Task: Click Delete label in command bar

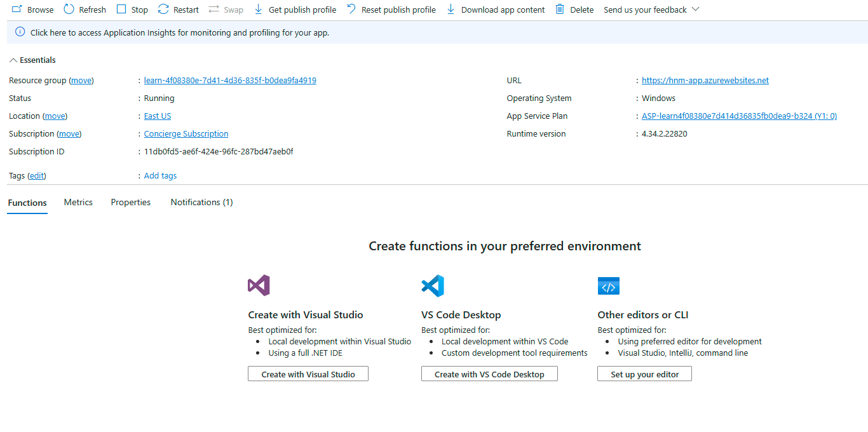Action: pyautogui.click(x=582, y=10)
